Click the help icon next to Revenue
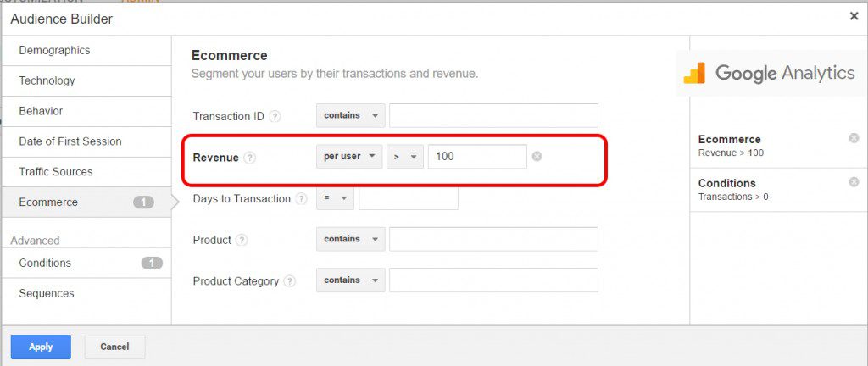The width and height of the screenshot is (868, 366). click(x=250, y=158)
